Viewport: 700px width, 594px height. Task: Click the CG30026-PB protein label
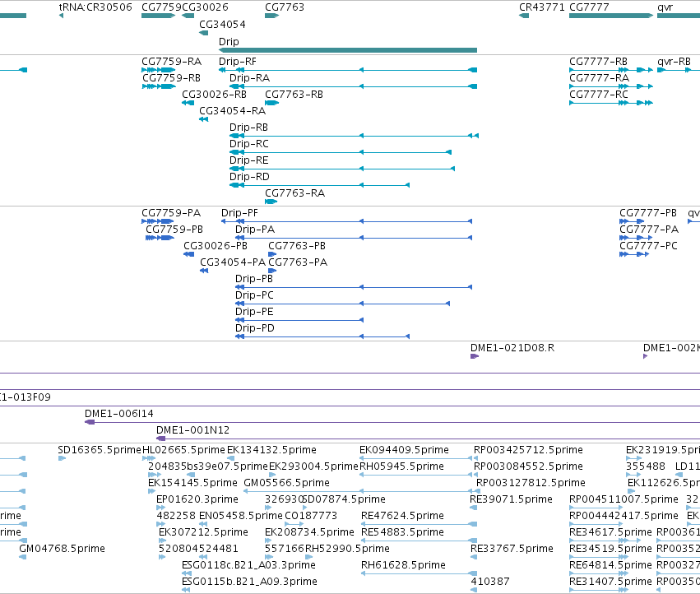[x=216, y=246]
